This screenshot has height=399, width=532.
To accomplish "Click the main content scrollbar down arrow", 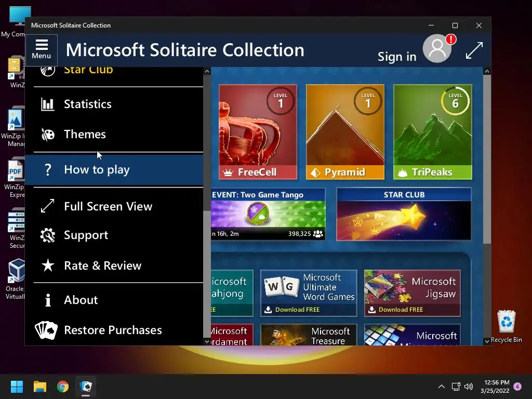I will (487, 341).
